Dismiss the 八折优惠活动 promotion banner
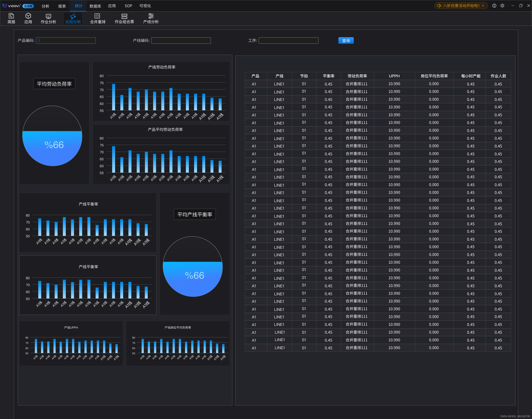The width and height of the screenshot is (532, 419). pyautogui.click(x=483, y=6)
